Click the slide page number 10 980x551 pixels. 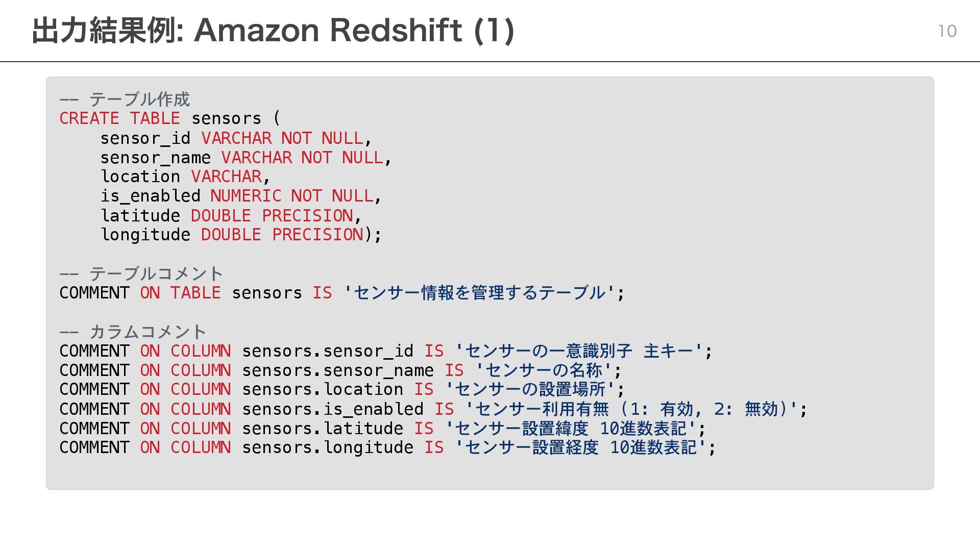tap(947, 31)
